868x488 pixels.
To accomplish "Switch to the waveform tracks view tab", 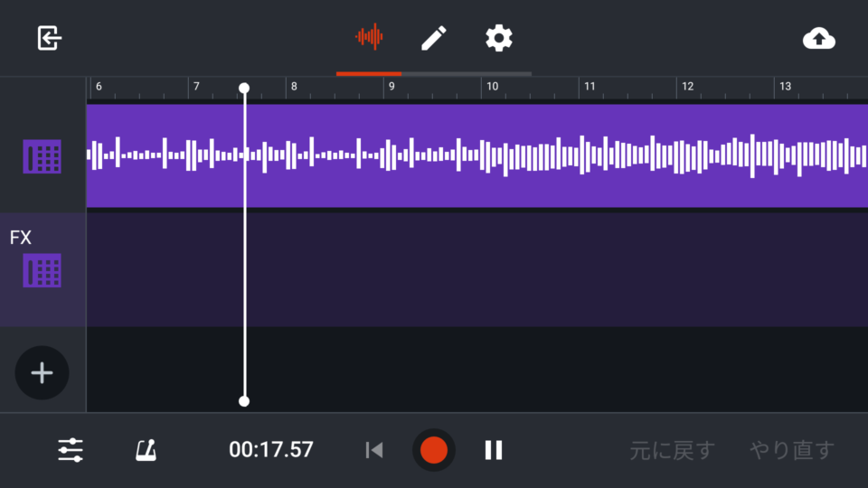I will click(369, 37).
